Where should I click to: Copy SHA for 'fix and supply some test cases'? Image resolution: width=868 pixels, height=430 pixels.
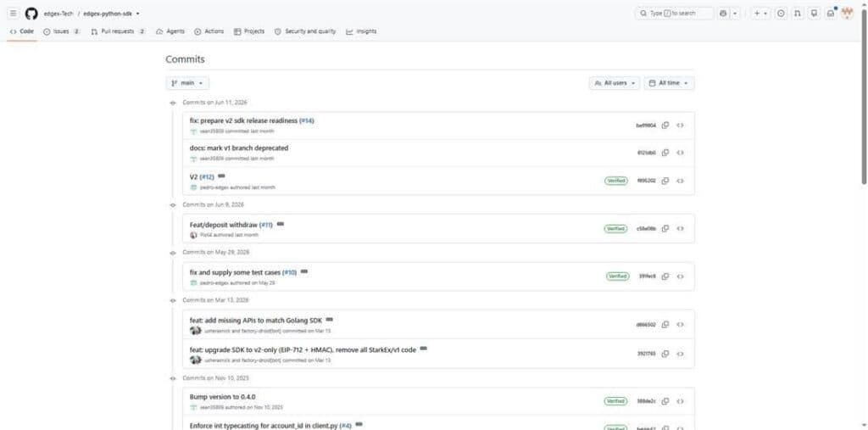tap(665, 276)
